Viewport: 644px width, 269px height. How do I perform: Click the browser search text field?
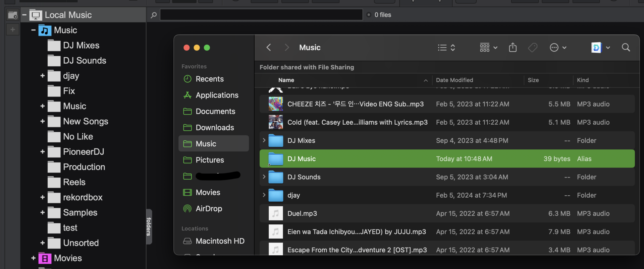pos(261,15)
